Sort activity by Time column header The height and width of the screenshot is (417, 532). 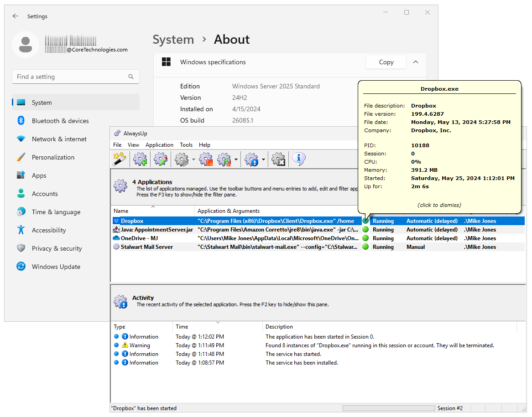(218, 327)
